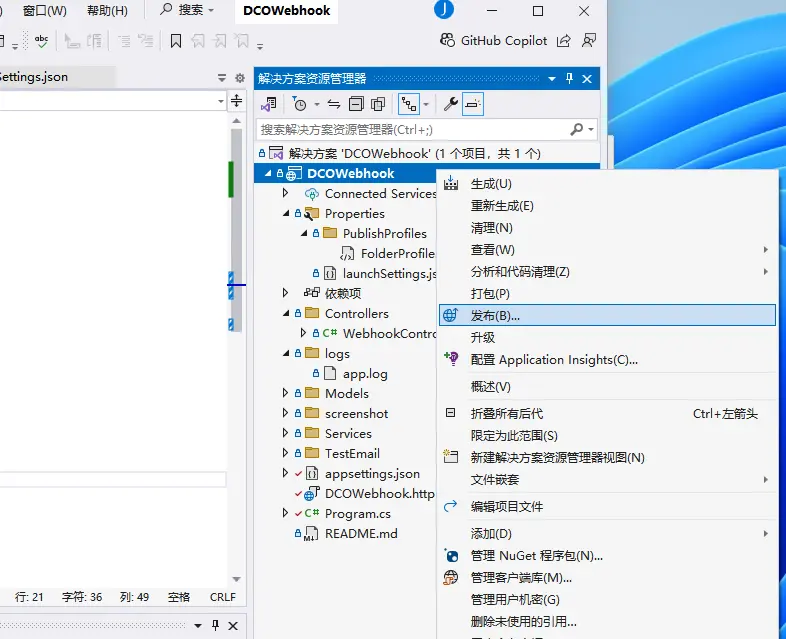Toggle the file nesting view icon

click(409, 104)
